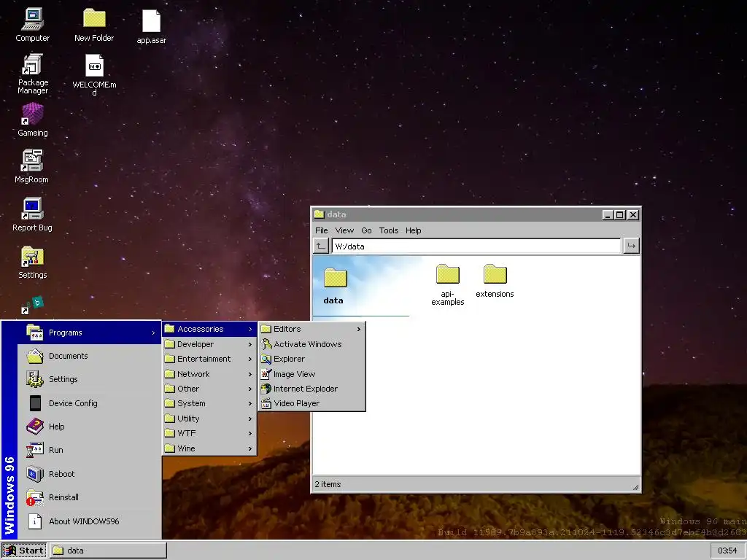This screenshot has height=560, width=747.
Task: Open the MsgRoom desktop shortcut
Action: click(x=31, y=166)
